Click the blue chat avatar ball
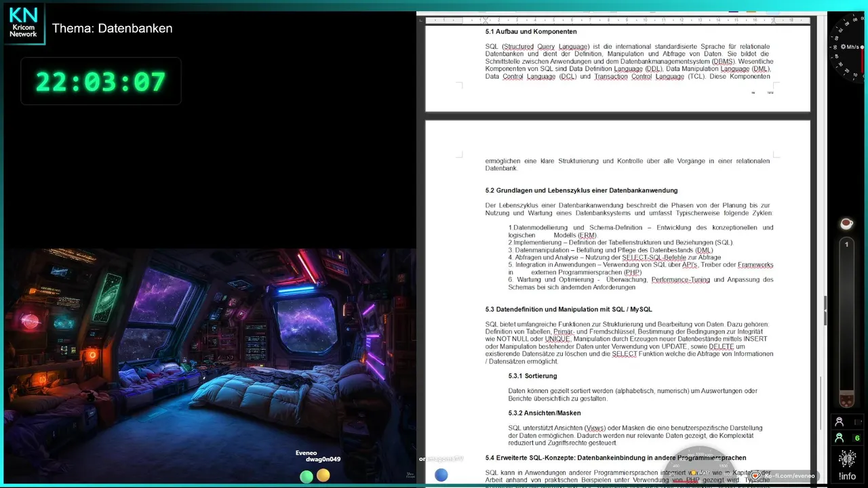The height and width of the screenshot is (488, 868). [x=441, y=475]
